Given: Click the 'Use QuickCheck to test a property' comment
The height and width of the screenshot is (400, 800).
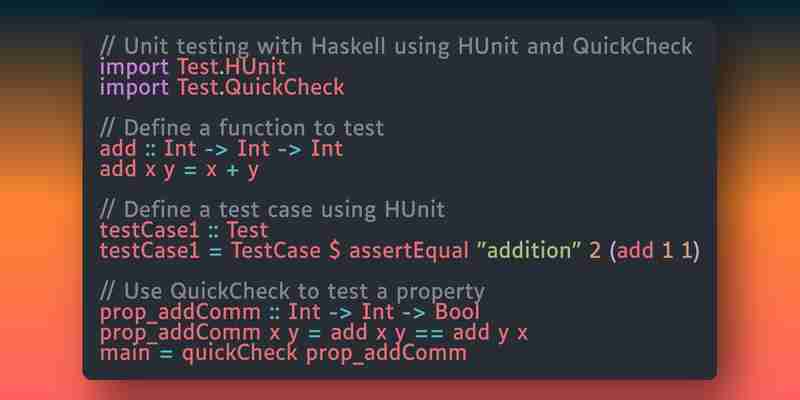Looking at the screenshot, I should 292,291.
